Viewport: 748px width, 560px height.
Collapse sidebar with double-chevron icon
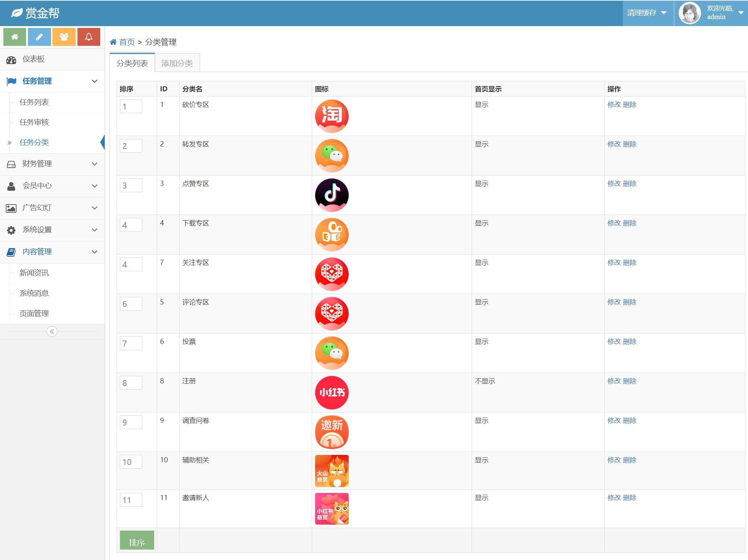point(52,331)
